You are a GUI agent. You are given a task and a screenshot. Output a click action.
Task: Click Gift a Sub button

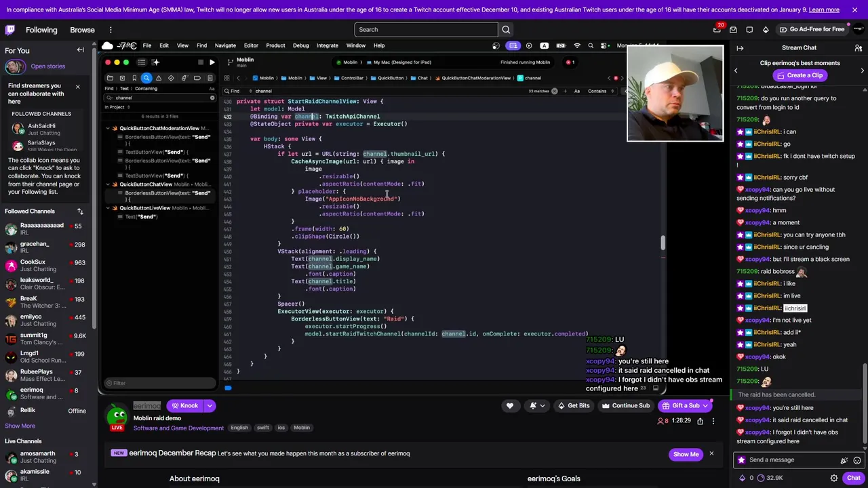684,406
